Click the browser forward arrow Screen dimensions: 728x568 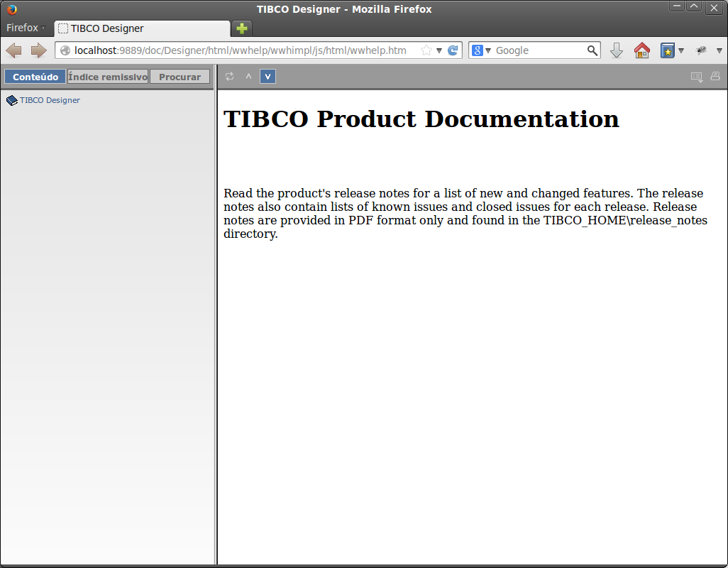38,50
